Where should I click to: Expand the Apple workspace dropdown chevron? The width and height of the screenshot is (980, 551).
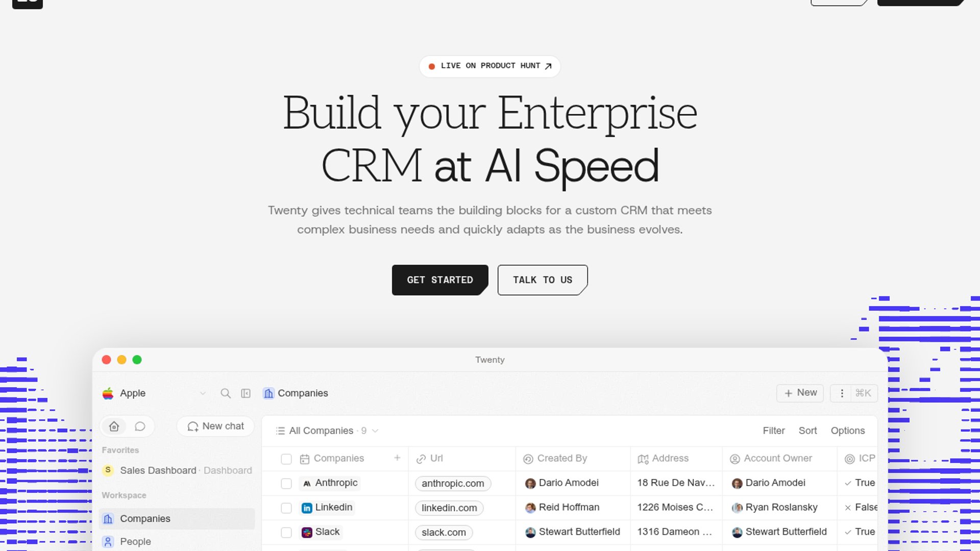point(203,393)
